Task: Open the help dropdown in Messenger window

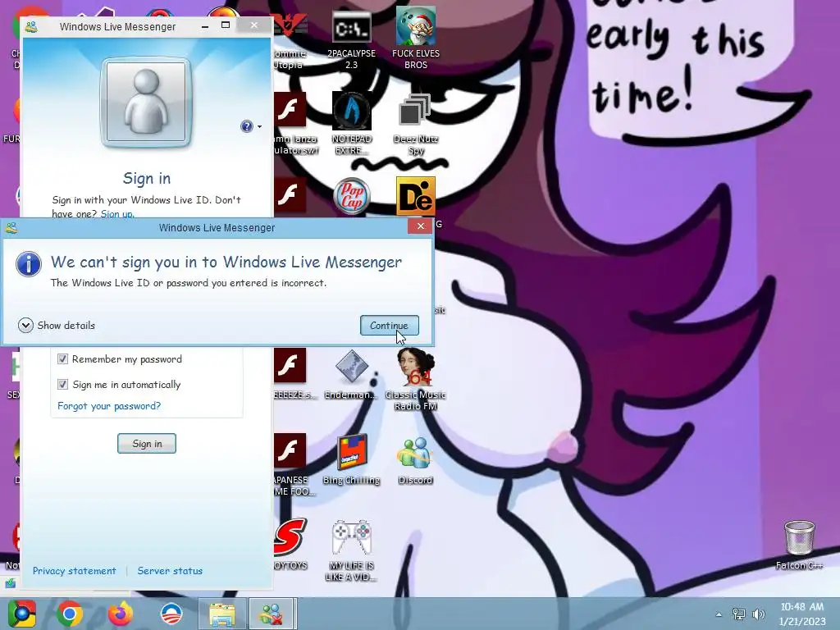Action: coord(251,126)
